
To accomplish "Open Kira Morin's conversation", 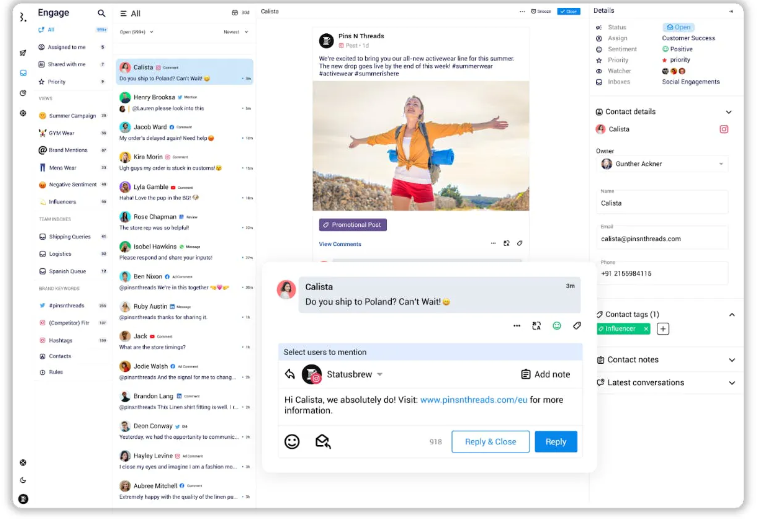I will tap(185, 162).
